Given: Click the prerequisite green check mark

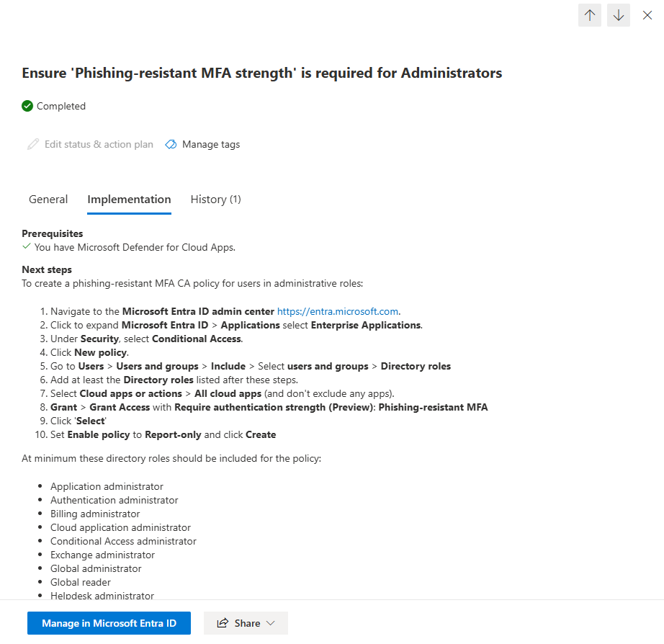Looking at the screenshot, I should [x=27, y=246].
